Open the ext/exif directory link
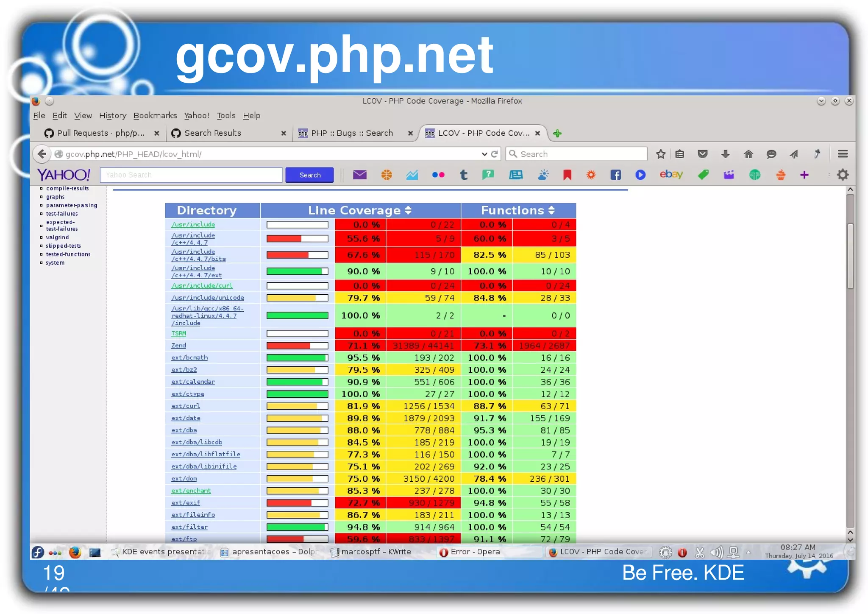Screen dimensions: 868x614 [x=185, y=502]
